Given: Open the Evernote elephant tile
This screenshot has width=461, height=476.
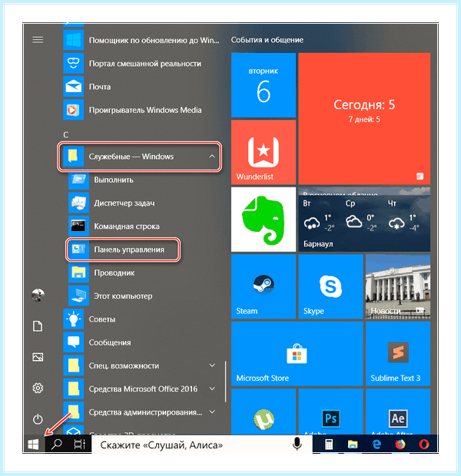Looking at the screenshot, I should [x=264, y=219].
